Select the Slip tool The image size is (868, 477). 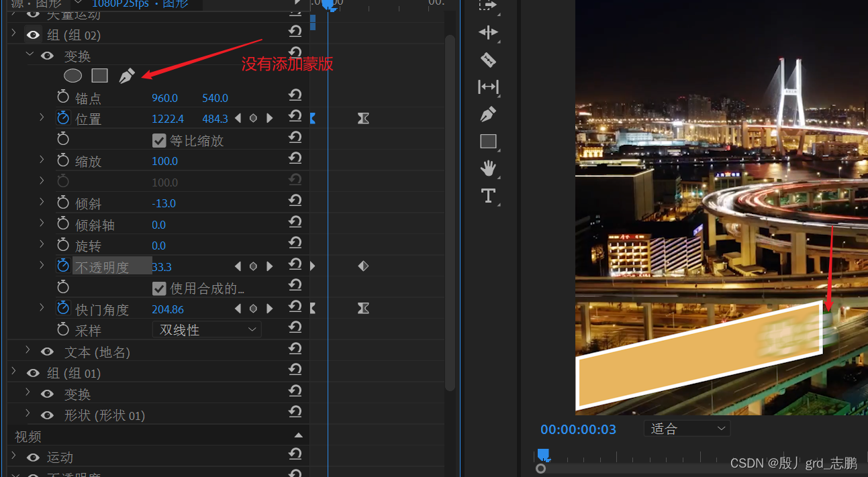[488, 87]
